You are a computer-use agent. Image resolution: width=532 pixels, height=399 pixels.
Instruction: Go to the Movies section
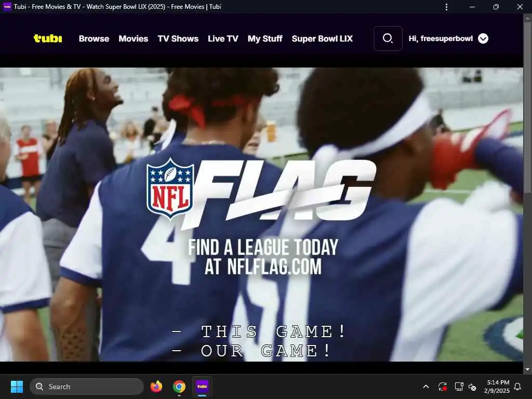(x=134, y=38)
